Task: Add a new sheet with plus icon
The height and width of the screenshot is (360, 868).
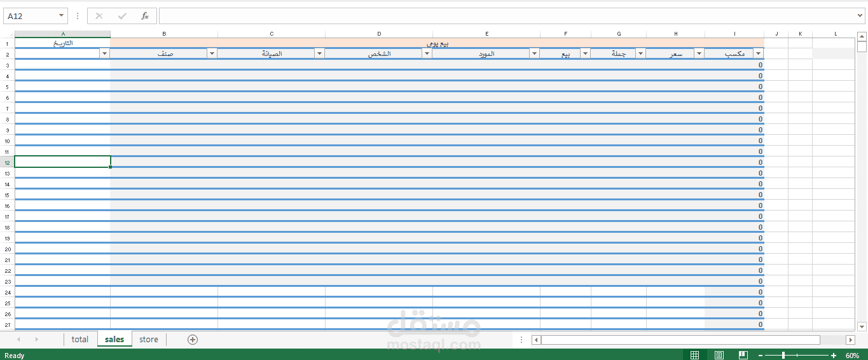Action: click(193, 340)
